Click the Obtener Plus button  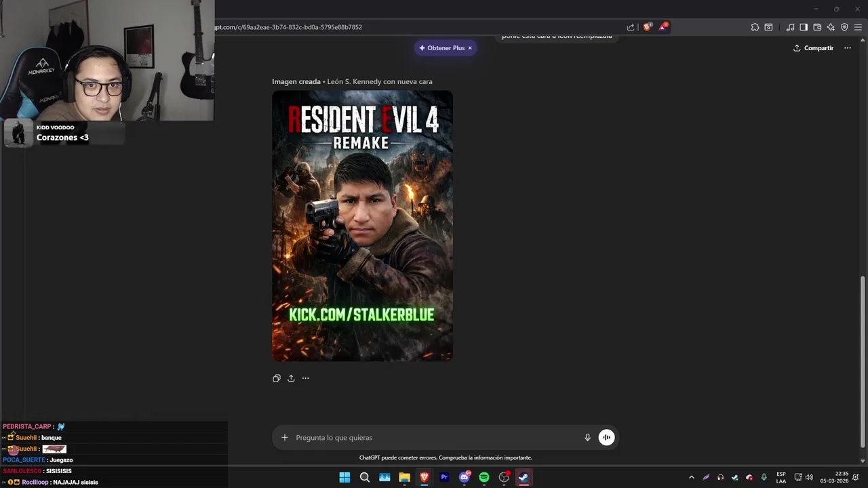(441, 48)
